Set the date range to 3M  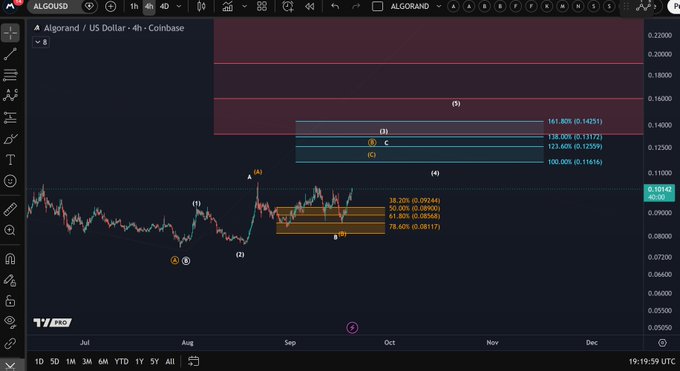click(x=87, y=361)
